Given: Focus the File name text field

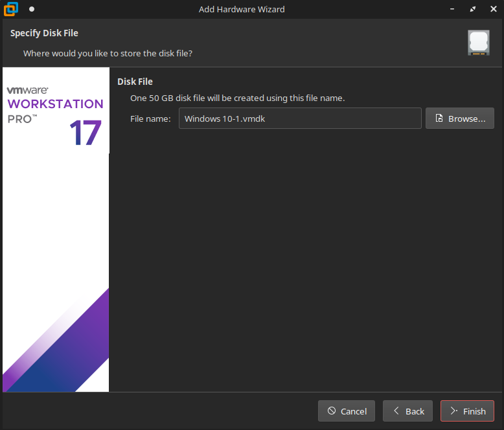Looking at the screenshot, I should pos(300,119).
